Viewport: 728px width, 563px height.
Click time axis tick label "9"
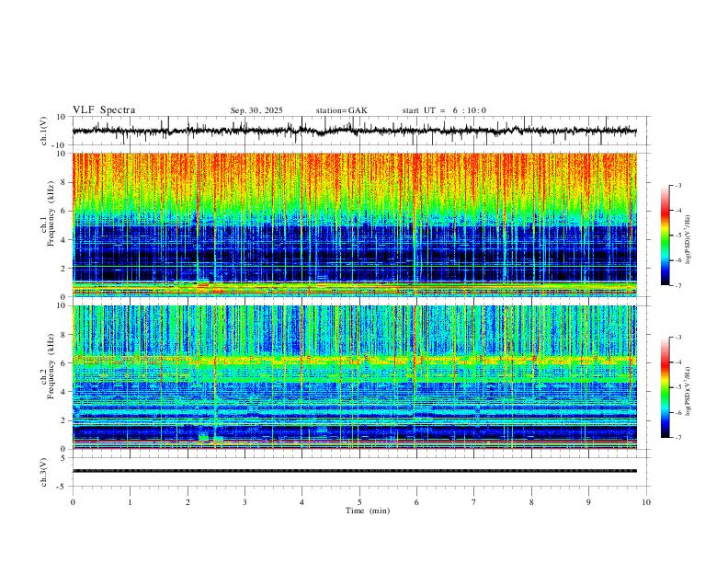click(588, 502)
